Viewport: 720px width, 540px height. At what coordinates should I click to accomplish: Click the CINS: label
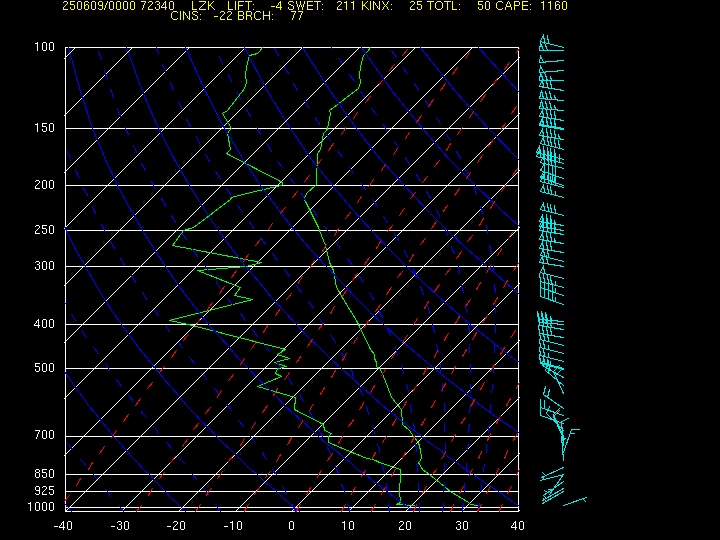coord(186,16)
